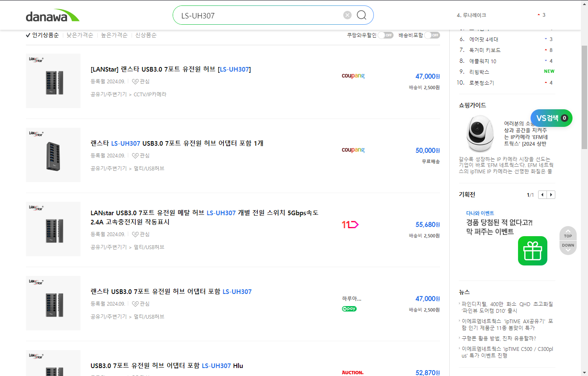588x376 pixels.
Task: Click the Npay badge
Action: coord(349,309)
